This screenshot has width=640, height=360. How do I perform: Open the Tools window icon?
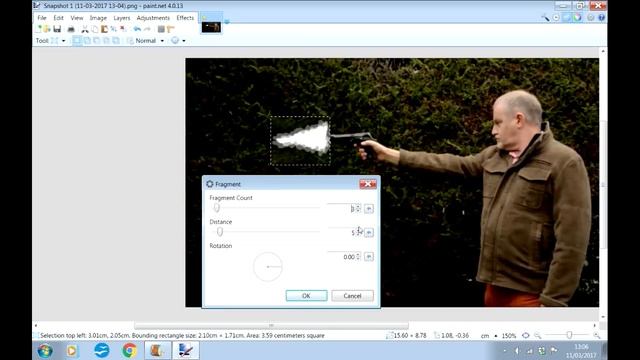click(545, 18)
